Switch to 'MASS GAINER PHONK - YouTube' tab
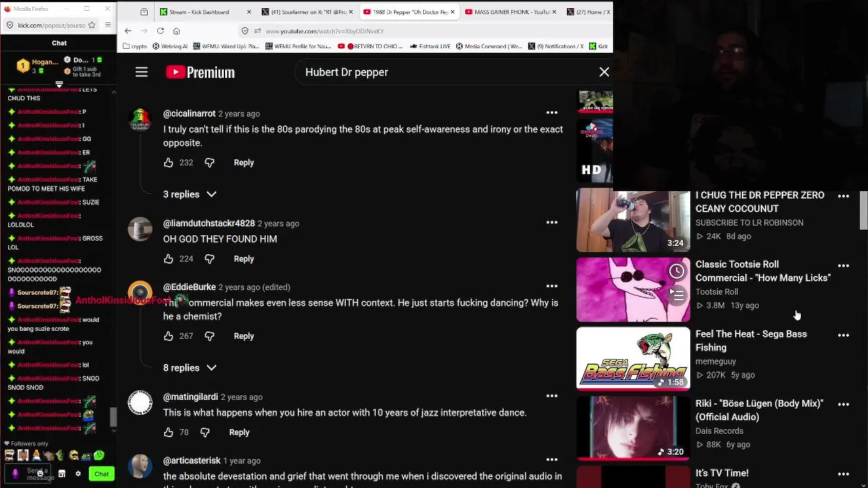Screen dimensions: 868x488 (x=511, y=12)
